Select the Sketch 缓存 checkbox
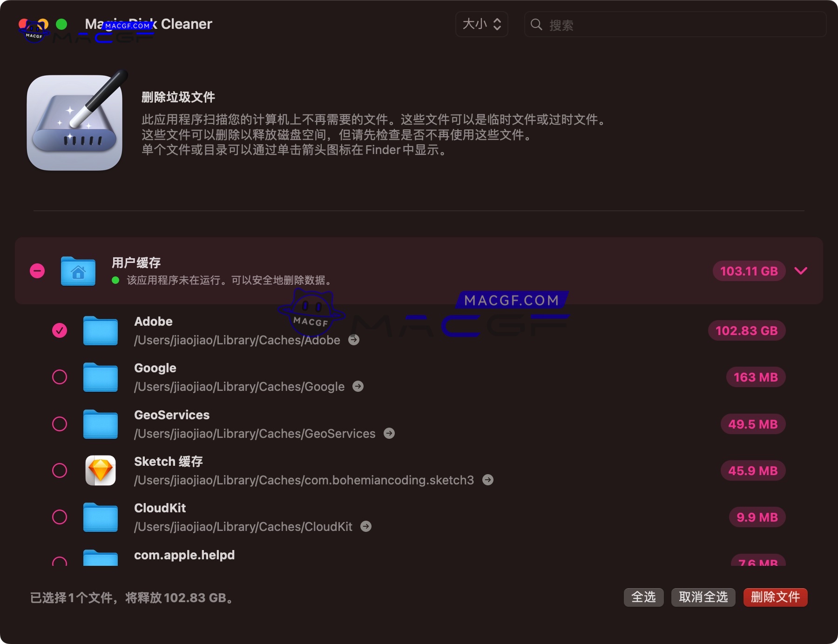 click(x=60, y=470)
